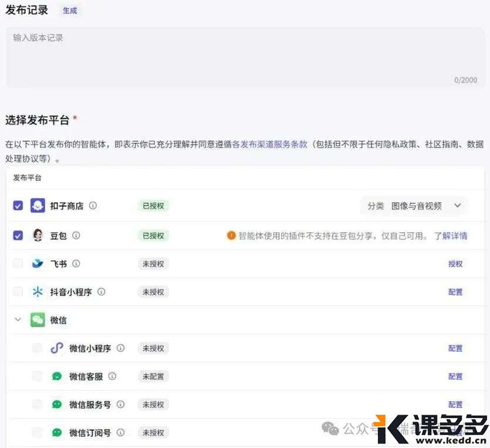Click the 豆包 avatar icon
The height and width of the screenshot is (448, 490).
38,235
